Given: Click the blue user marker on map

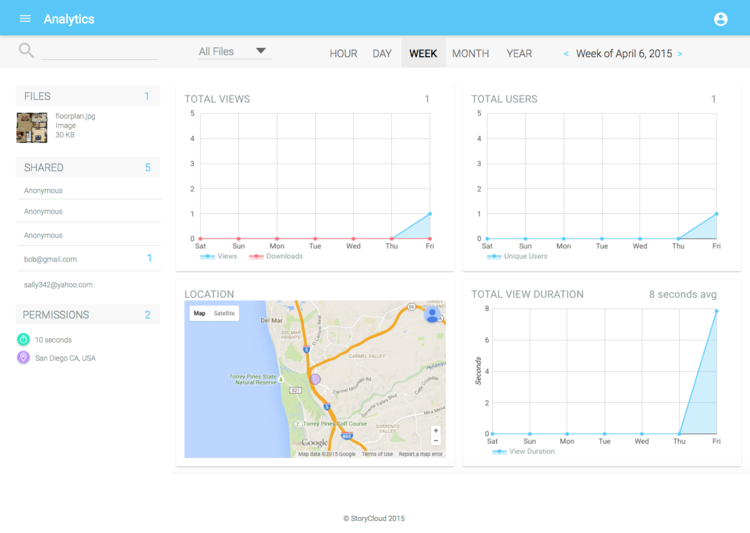Looking at the screenshot, I should point(432,315).
